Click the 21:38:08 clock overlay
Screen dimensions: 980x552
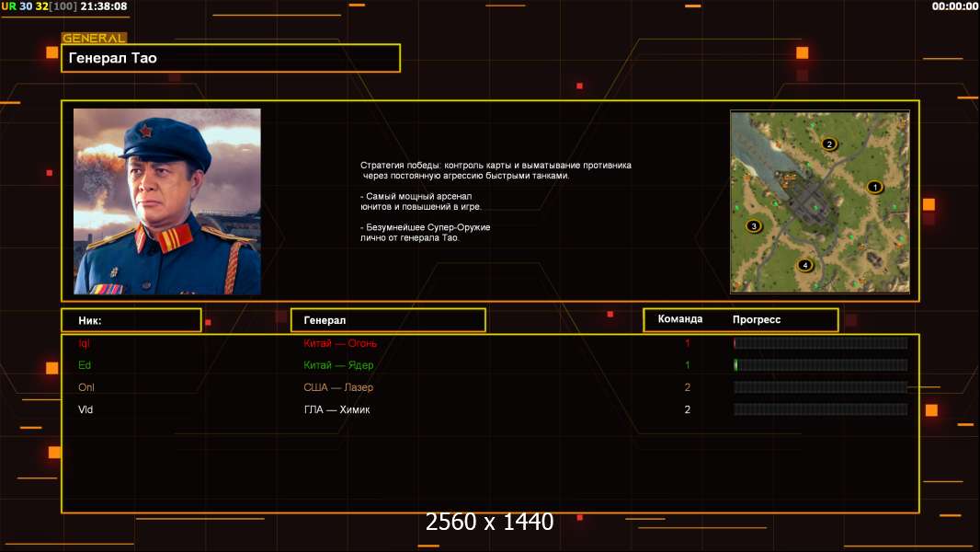pyautogui.click(x=104, y=6)
